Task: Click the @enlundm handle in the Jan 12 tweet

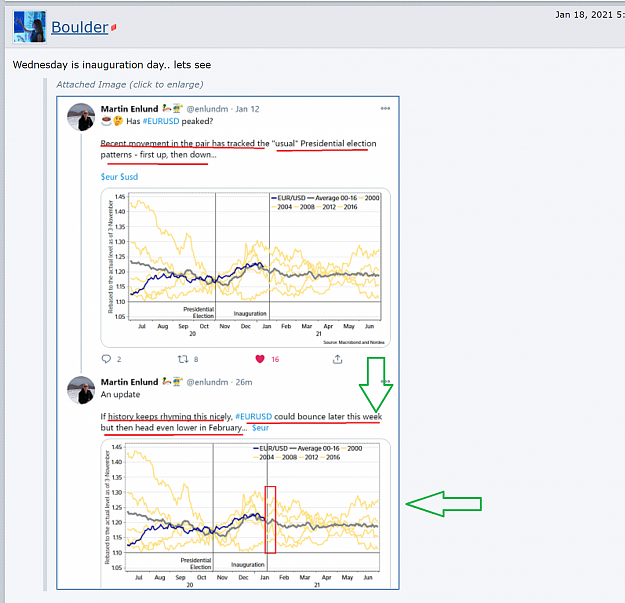Action: tap(207, 109)
